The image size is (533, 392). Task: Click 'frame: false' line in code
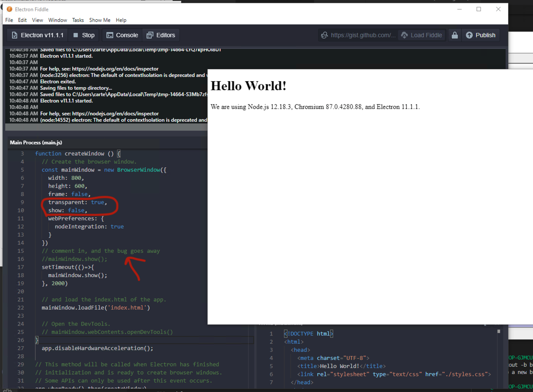point(70,194)
